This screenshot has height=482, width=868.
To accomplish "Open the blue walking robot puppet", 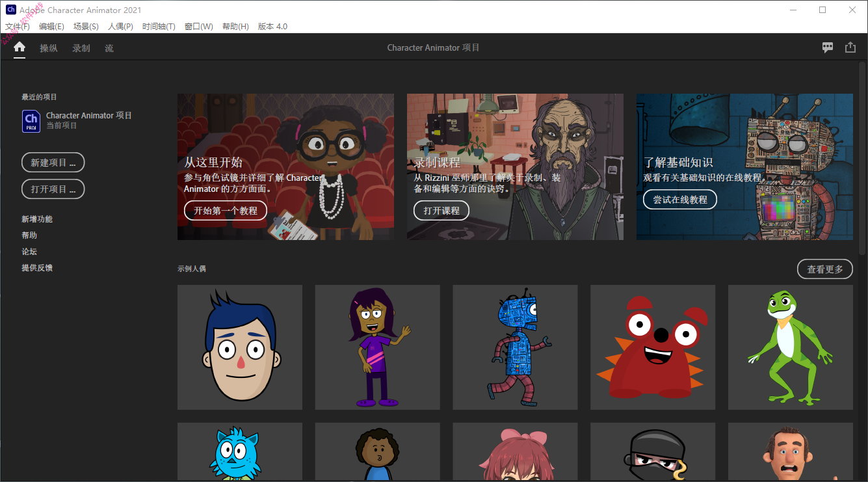I will pos(516,347).
